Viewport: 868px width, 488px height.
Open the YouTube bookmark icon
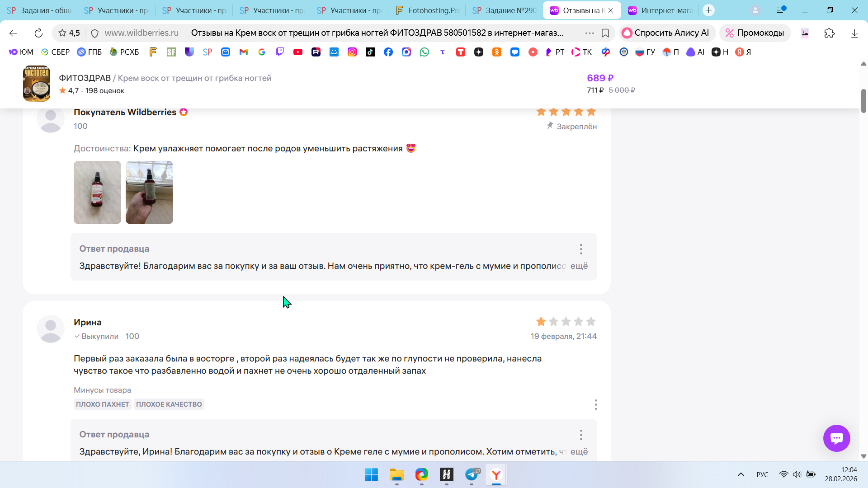(x=297, y=52)
